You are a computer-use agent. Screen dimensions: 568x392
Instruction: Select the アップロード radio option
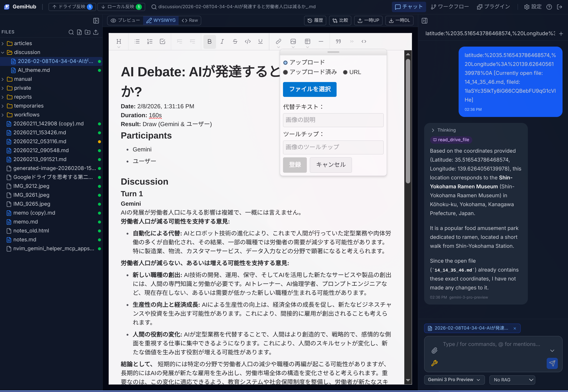(x=285, y=62)
